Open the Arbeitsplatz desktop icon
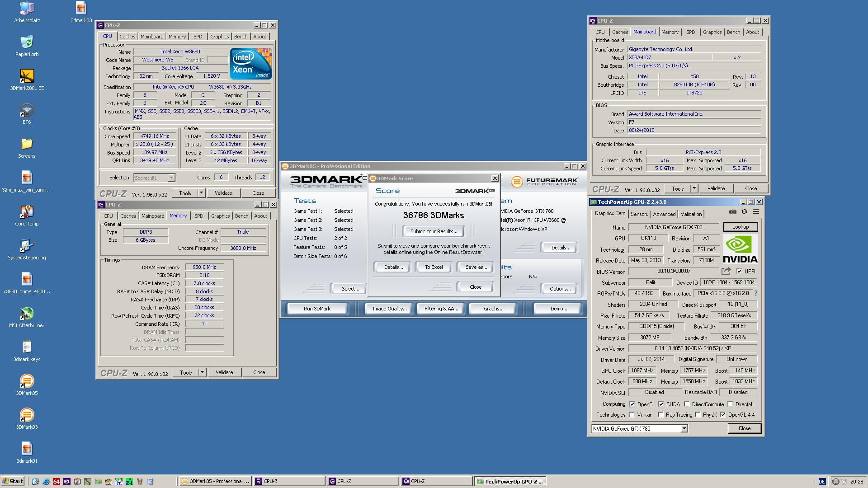 tap(27, 12)
